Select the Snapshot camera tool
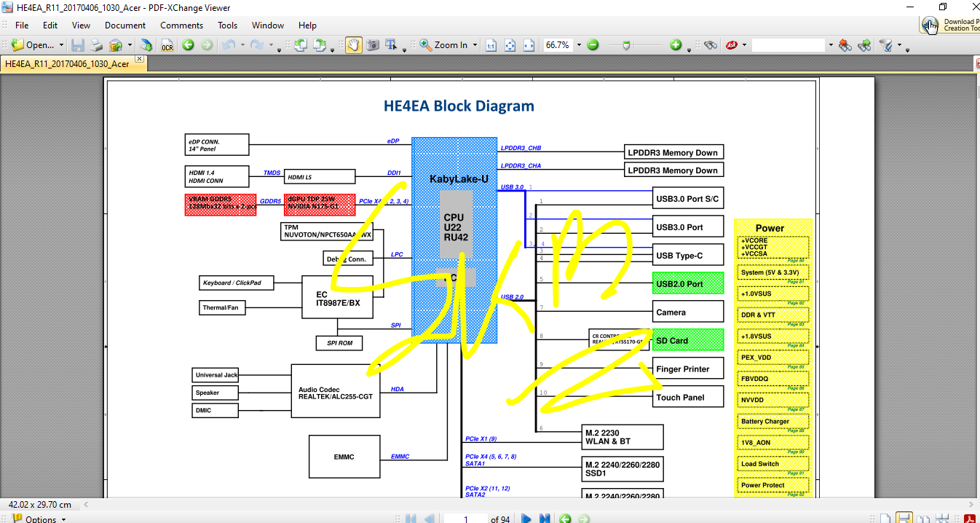Screen dimensions: 980x523 [x=373, y=45]
